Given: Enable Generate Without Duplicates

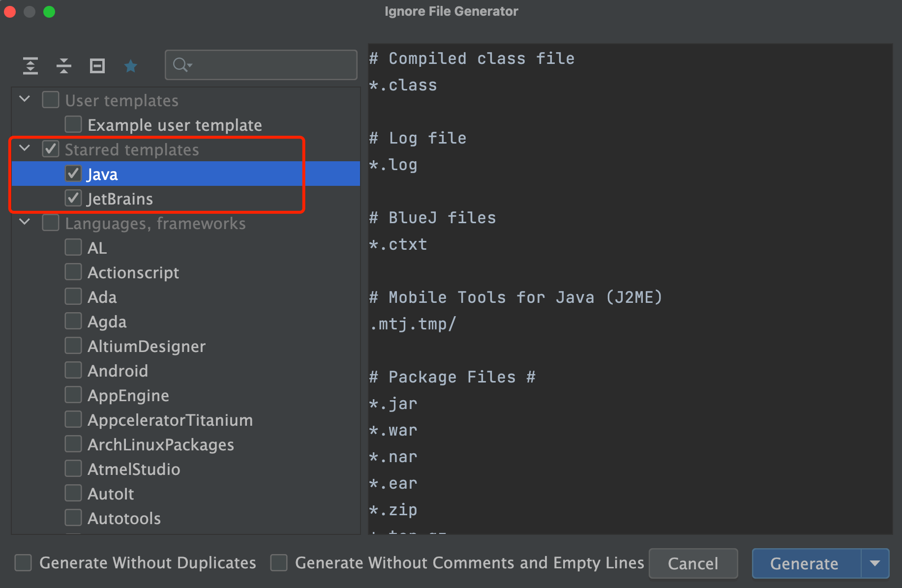Looking at the screenshot, I should (23, 563).
